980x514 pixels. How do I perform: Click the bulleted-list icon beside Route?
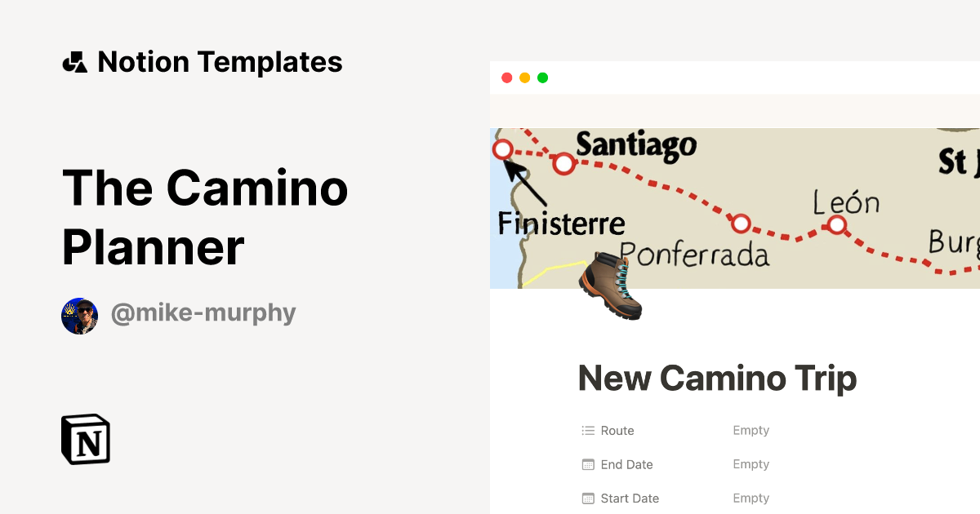(x=586, y=430)
